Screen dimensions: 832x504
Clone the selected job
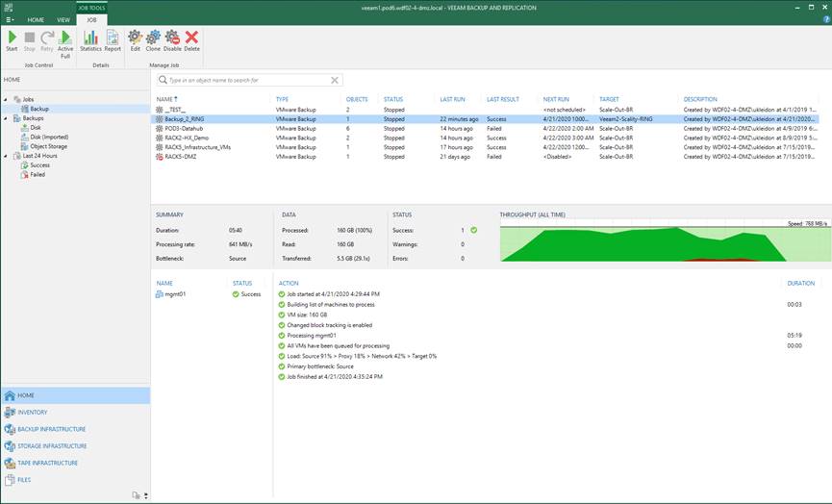[153, 40]
